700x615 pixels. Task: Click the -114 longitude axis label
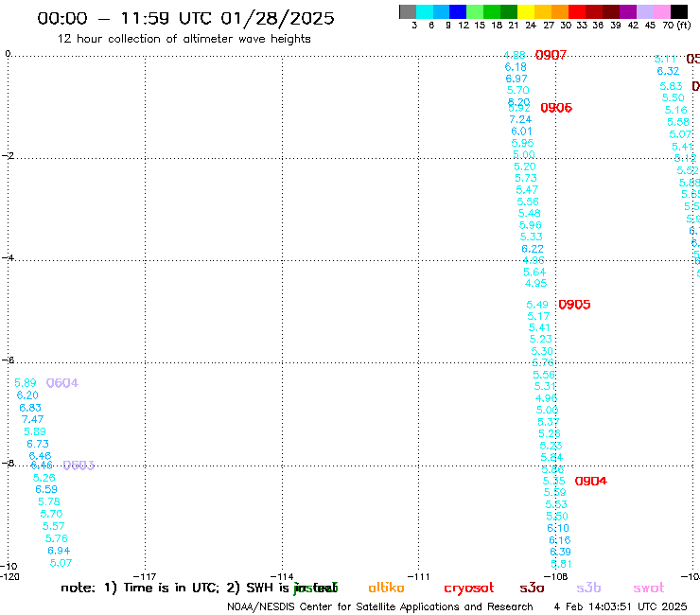pos(282,576)
